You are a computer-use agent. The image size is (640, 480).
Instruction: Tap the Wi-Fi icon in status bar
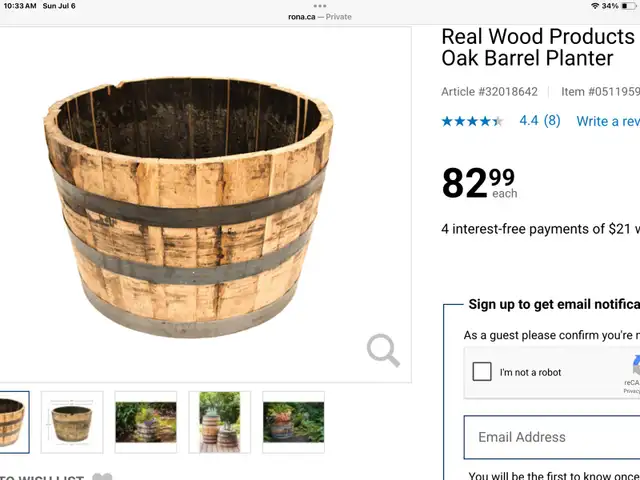click(x=595, y=6)
